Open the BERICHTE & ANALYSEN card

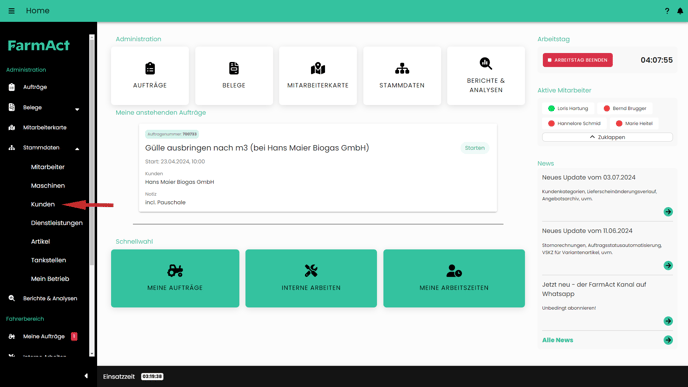(x=486, y=75)
